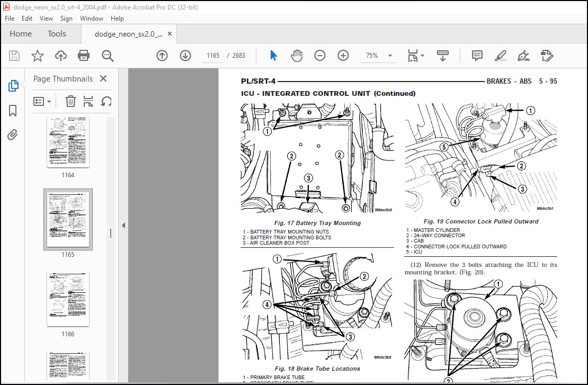Click the fit page width icon
Image resolution: width=588 pixels, height=385 pixels.
(x=413, y=56)
